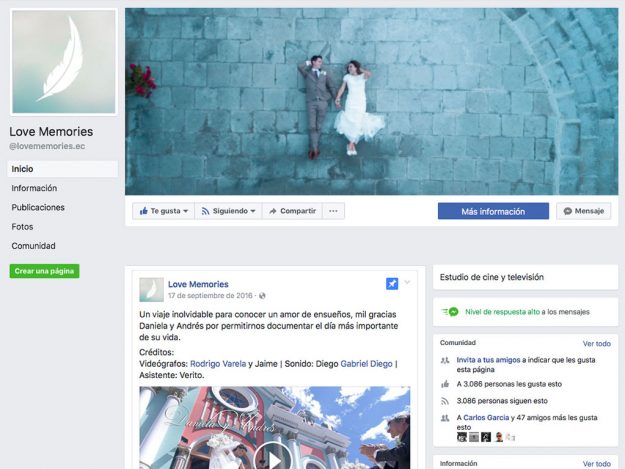The width and height of the screenshot is (625, 469).
Task: Click the followers feed icon
Action: (445, 401)
